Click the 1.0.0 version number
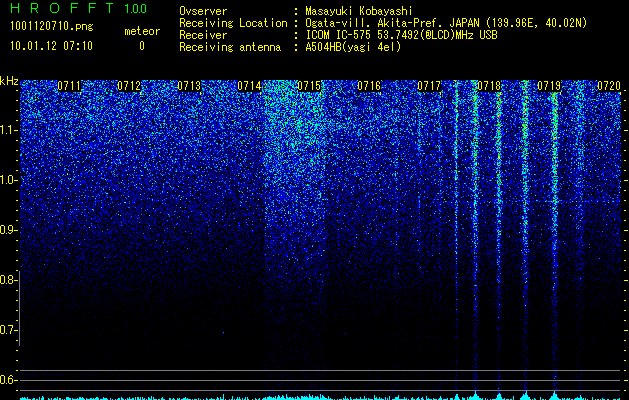This screenshot has height=400, width=629. click(136, 8)
